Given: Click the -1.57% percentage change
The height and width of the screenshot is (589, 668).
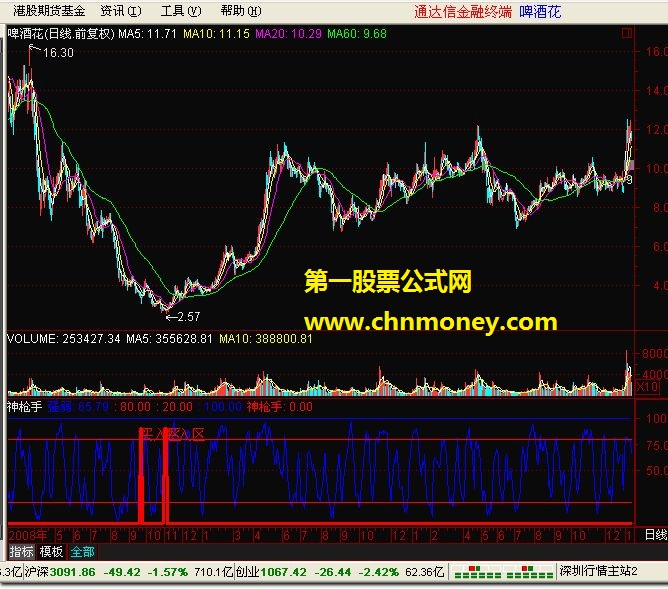Looking at the screenshot, I should click(x=167, y=572).
